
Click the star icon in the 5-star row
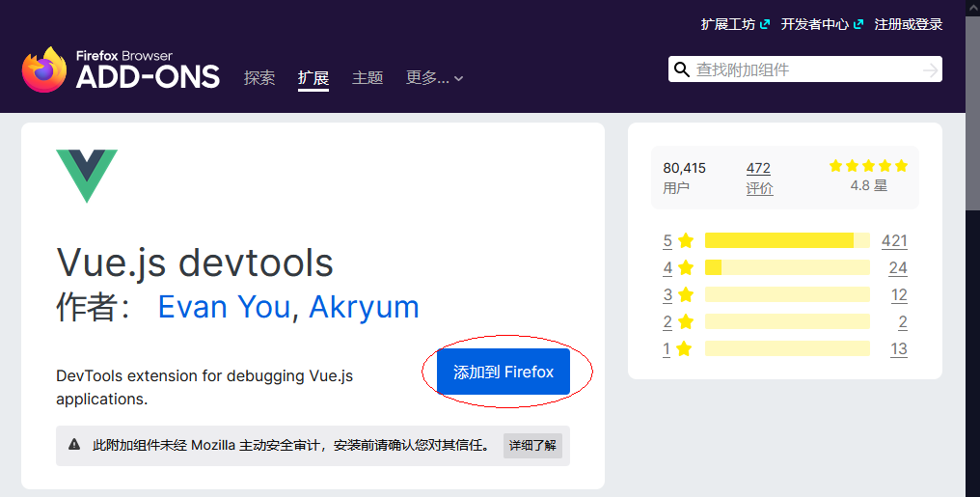tap(686, 240)
